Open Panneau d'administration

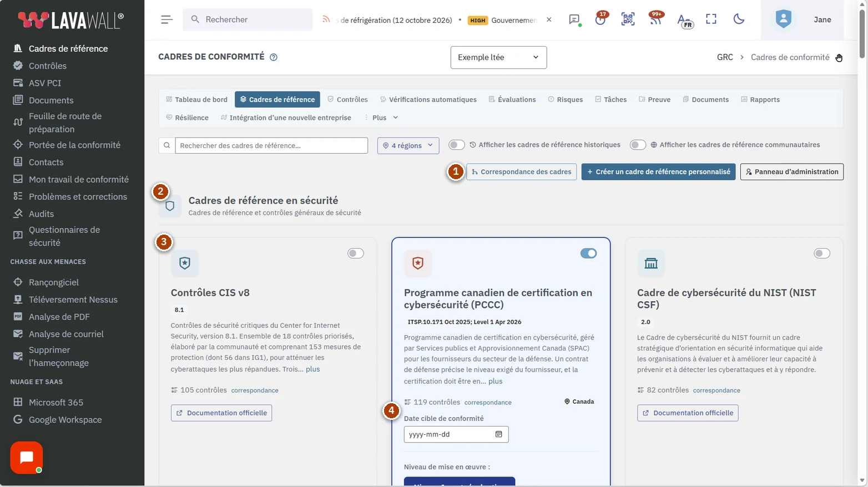[792, 172]
